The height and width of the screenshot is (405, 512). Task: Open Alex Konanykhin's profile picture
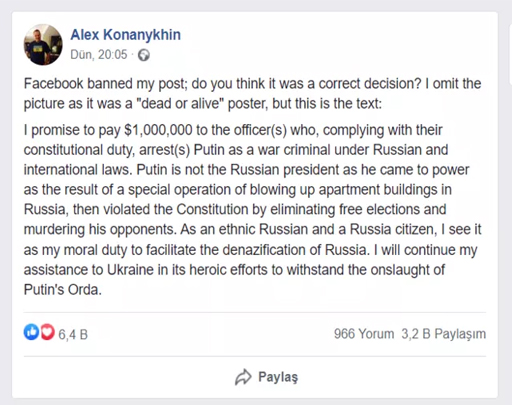43,45
